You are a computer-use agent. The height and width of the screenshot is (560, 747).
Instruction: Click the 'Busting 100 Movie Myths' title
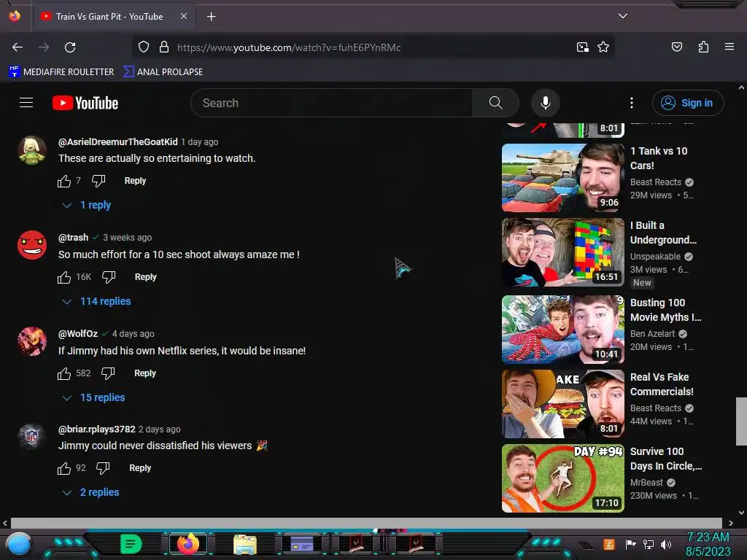point(665,310)
